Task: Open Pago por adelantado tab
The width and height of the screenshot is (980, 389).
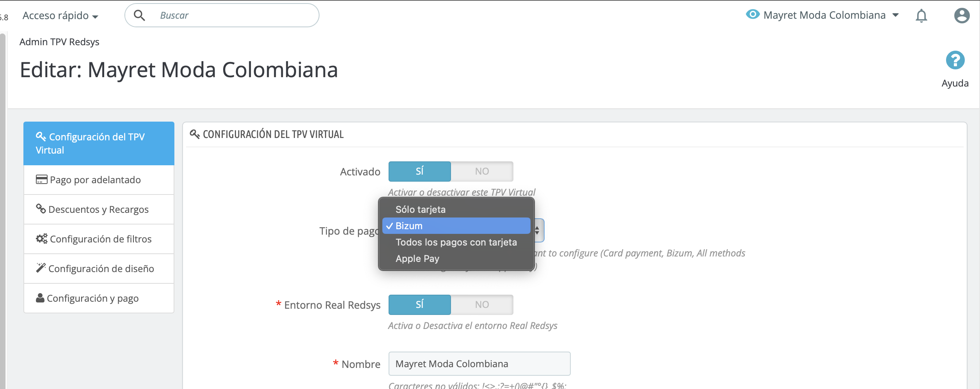Action: (x=99, y=180)
